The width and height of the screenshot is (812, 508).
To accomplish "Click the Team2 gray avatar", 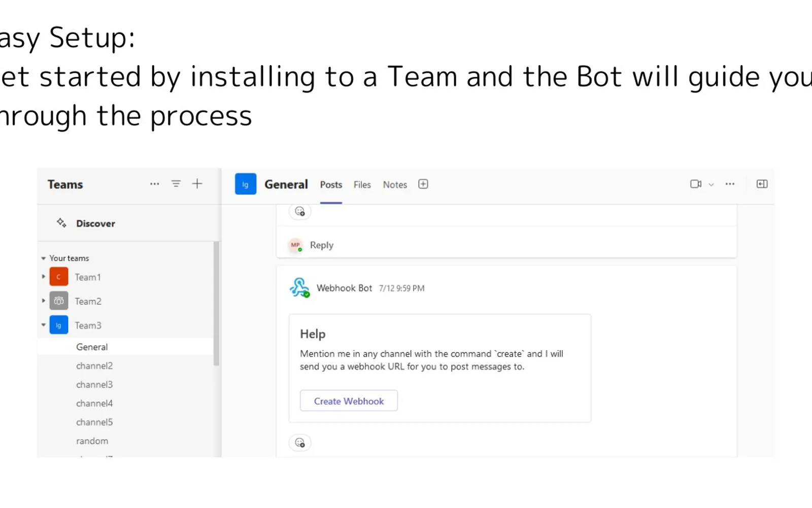I will click(59, 301).
